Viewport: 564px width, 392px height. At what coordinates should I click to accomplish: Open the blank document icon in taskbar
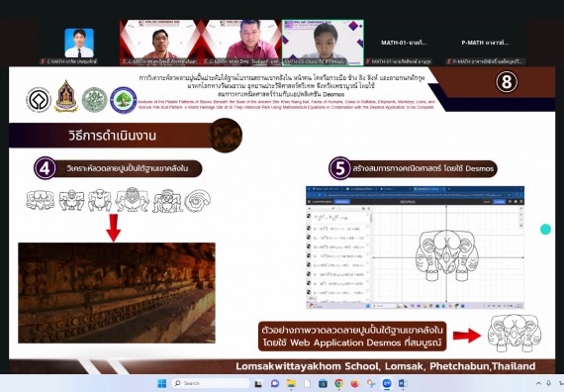click(x=307, y=384)
